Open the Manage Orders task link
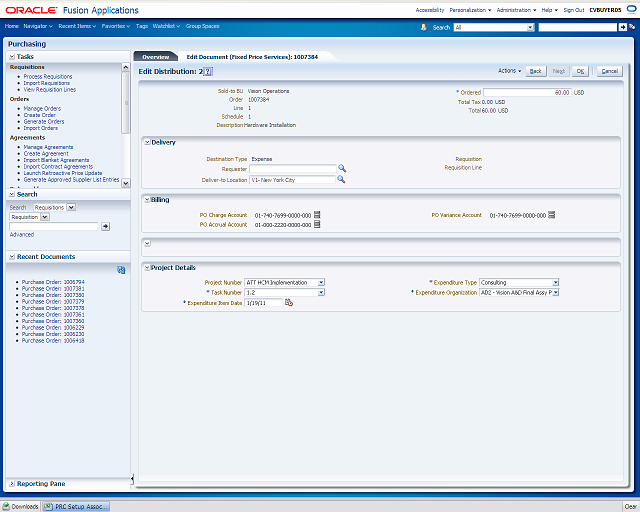This screenshot has width=640, height=512. click(42, 109)
